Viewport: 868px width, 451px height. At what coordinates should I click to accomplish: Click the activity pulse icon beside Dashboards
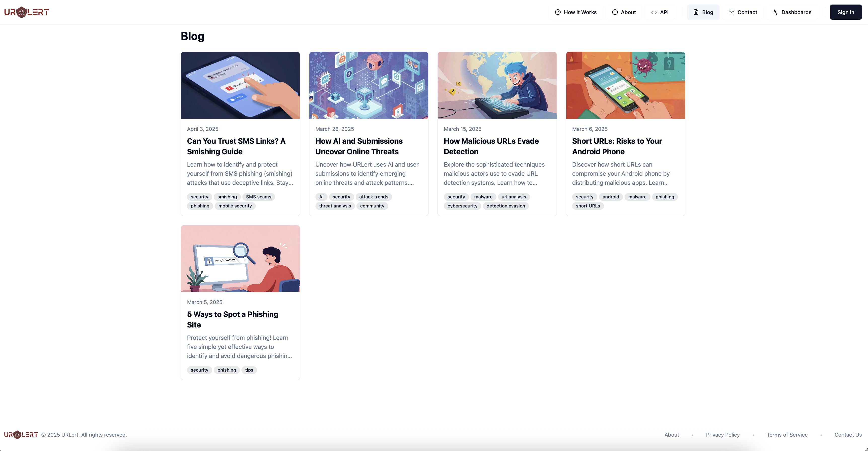[775, 12]
